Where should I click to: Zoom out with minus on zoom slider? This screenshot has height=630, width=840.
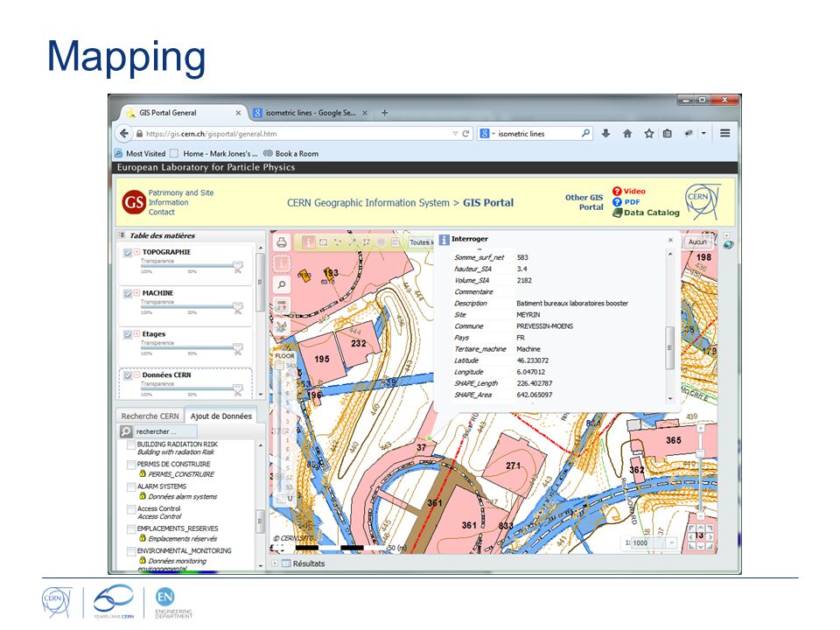(700, 516)
